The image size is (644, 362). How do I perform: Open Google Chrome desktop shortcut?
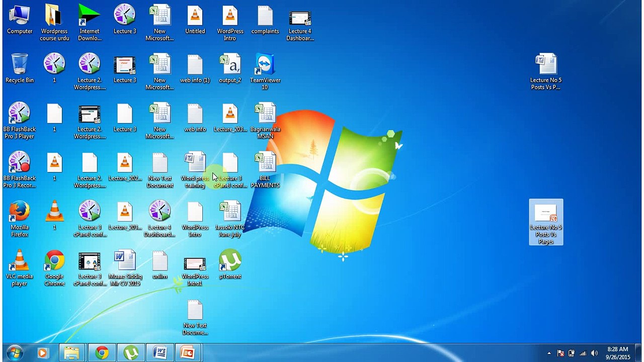tap(54, 268)
